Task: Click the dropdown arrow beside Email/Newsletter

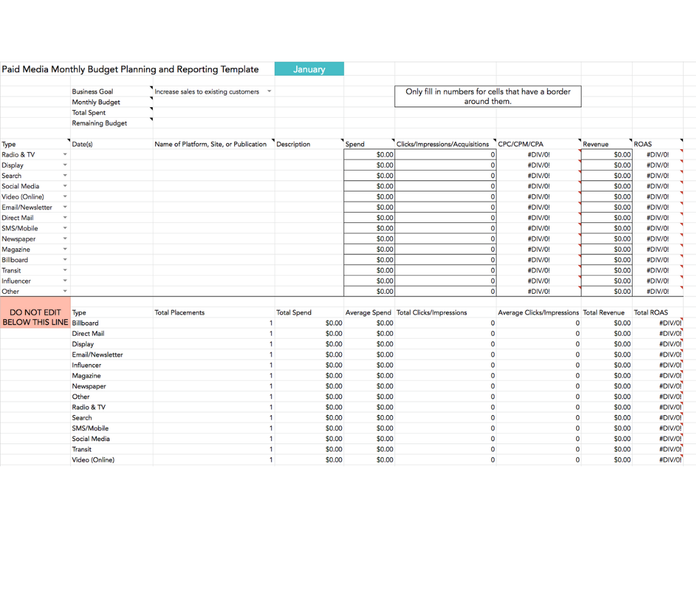Action: [65, 207]
